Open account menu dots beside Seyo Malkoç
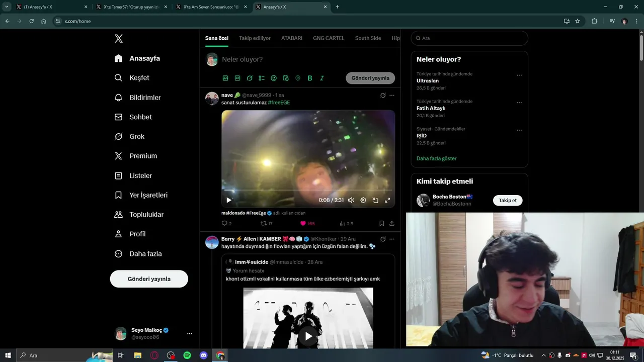The image size is (644, 362). tap(190, 333)
